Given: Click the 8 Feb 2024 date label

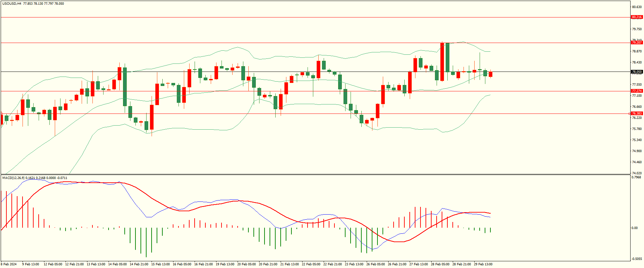Looking at the screenshot, I should (9, 264).
